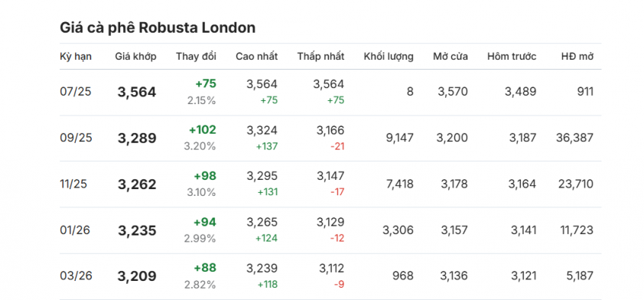Click the 36,387 open interest value

pos(574,138)
